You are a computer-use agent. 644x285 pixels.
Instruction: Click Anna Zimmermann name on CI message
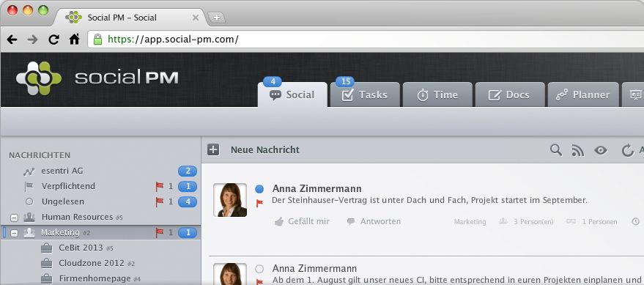(314, 269)
